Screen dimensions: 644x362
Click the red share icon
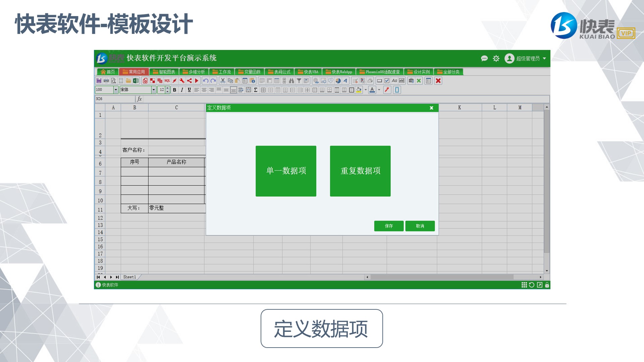(x=189, y=81)
